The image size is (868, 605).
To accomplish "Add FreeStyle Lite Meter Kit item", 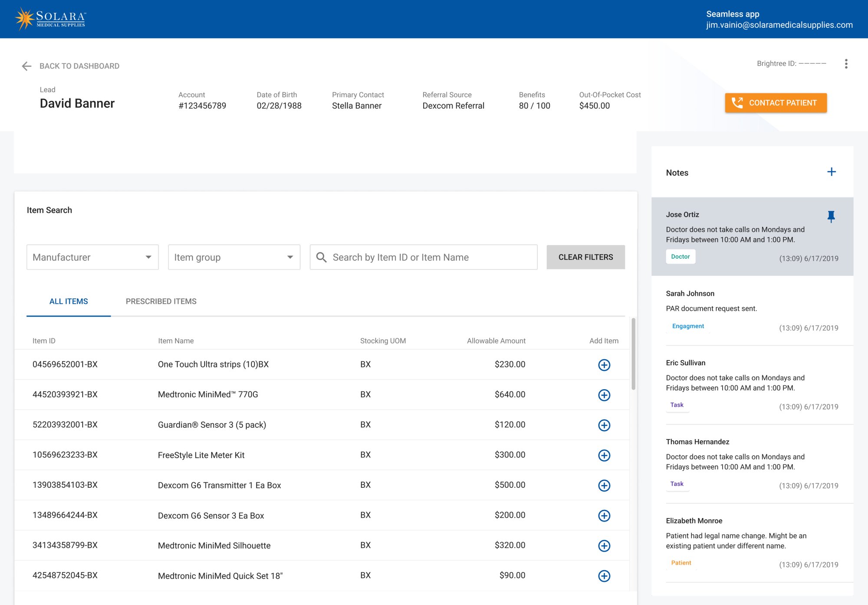I will coord(604,455).
